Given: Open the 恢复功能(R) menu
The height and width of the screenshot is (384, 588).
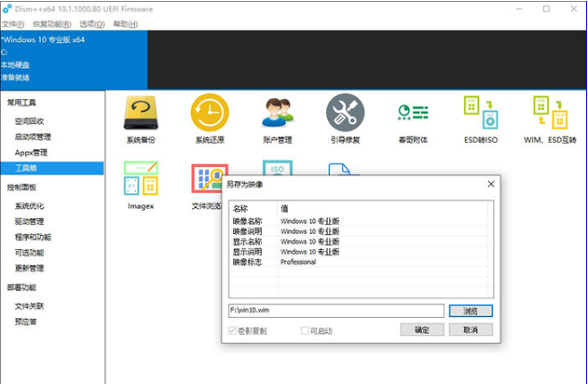Looking at the screenshot, I should tap(52, 24).
